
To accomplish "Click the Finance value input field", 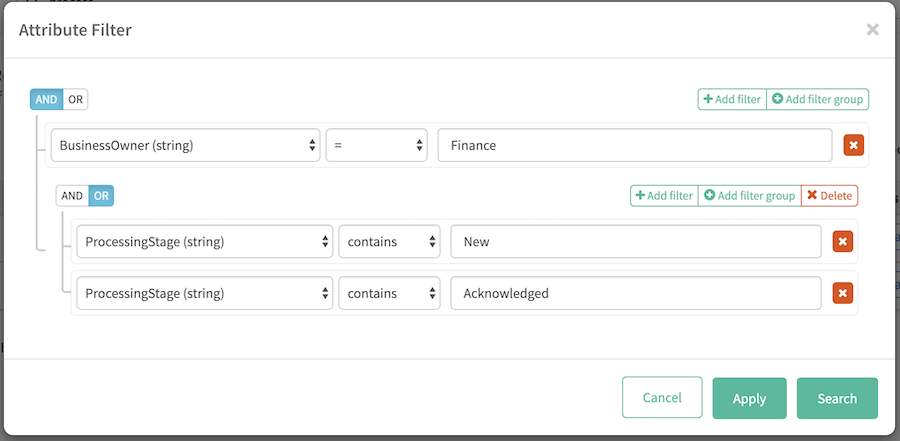I will tap(635, 145).
